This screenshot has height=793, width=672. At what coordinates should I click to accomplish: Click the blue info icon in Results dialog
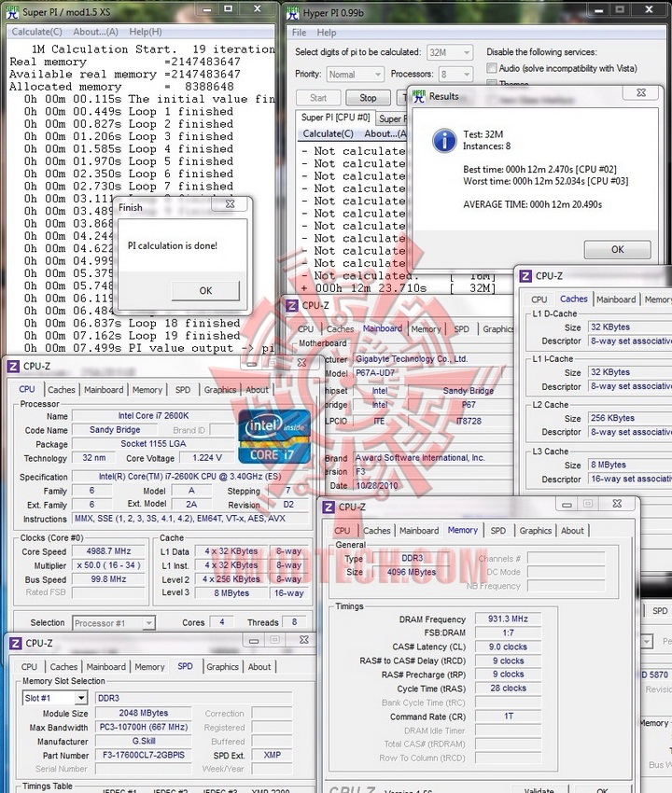pyautogui.click(x=444, y=140)
